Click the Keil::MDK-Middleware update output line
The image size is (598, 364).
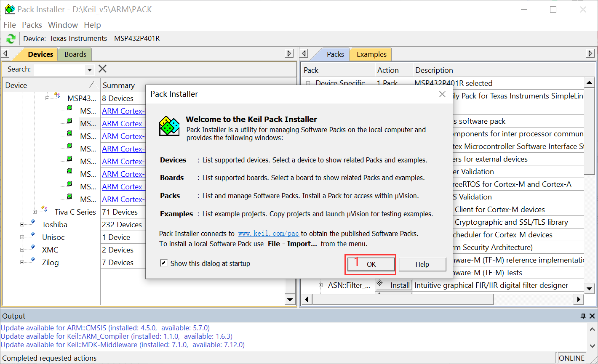coord(123,345)
